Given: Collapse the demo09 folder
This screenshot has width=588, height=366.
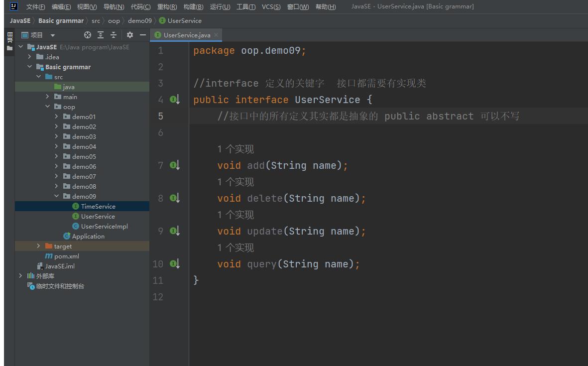Looking at the screenshot, I should 57,196.
